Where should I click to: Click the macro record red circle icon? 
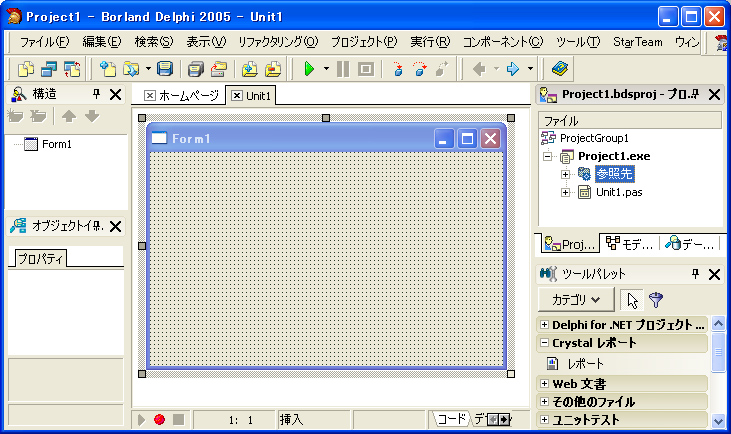pyautogui.click(x=159, y=420)
